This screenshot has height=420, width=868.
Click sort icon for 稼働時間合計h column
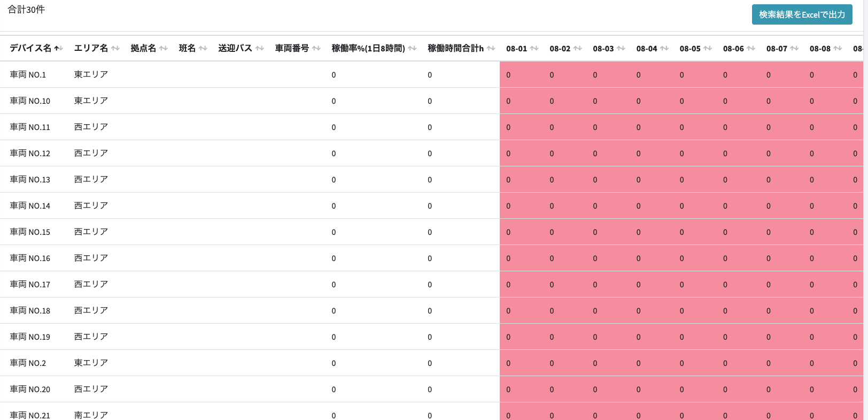(491, 49)
